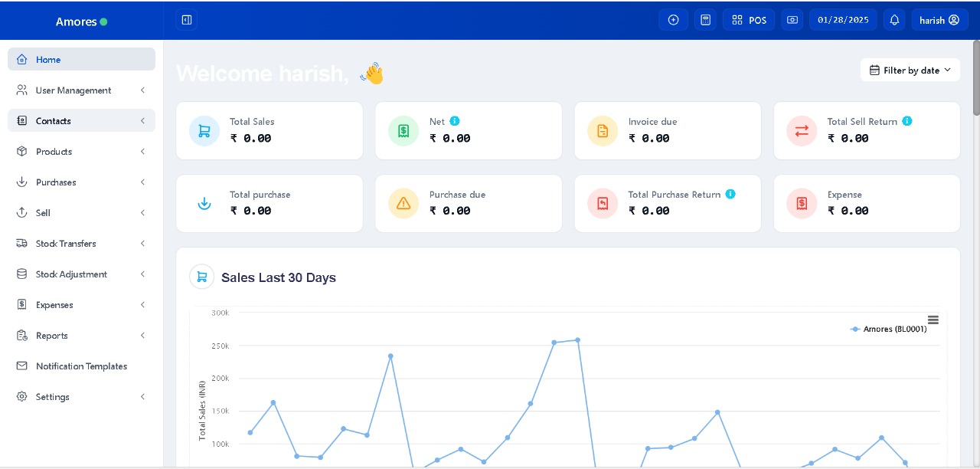Expand the Settings submenu chevron
980x469 pixels.
point(142,396)
